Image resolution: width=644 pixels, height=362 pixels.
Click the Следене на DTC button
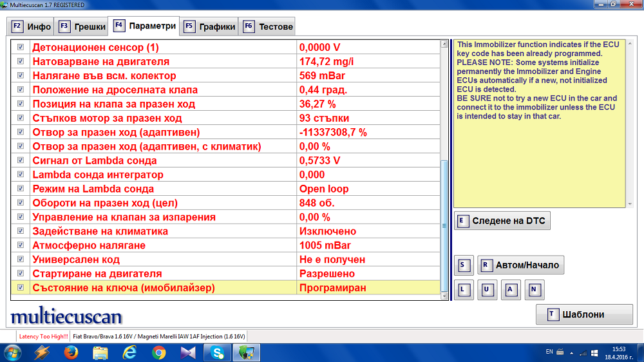[502, 221]
